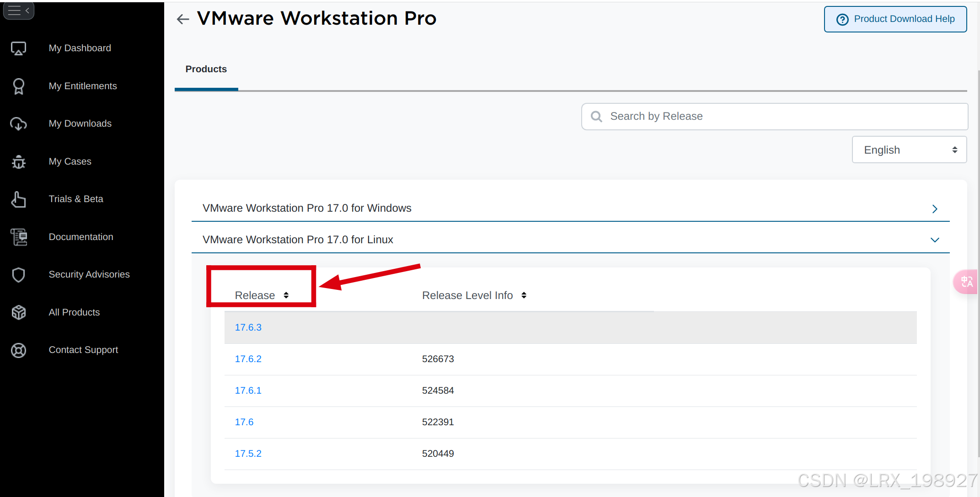Expand Workstation Pro 17.0 for Windows

point(570,208)
